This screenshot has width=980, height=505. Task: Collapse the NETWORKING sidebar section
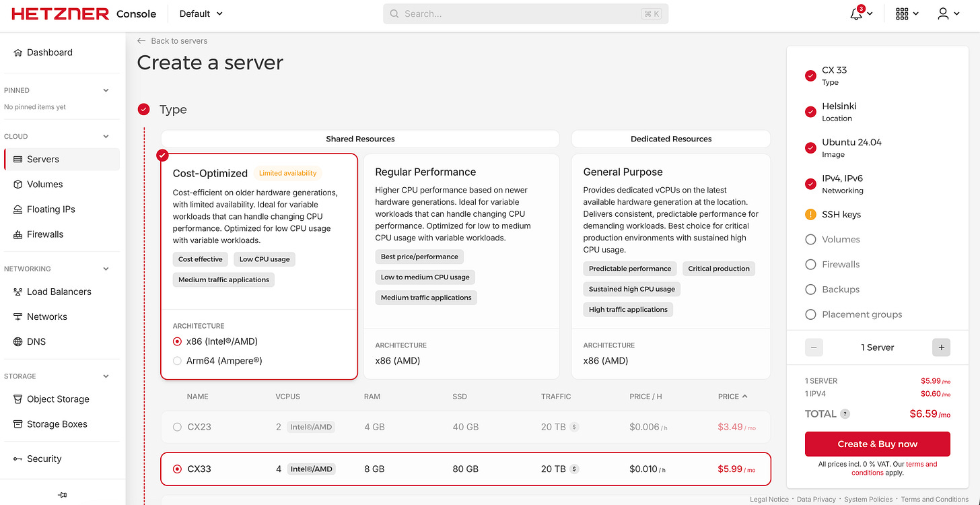(106, 269)
